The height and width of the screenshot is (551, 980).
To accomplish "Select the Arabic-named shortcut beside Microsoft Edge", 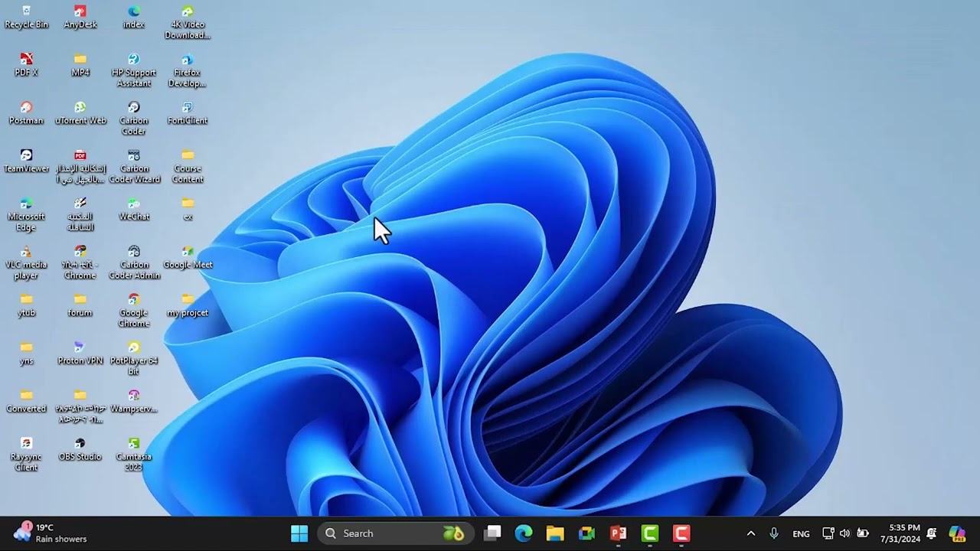I will 80,216.
